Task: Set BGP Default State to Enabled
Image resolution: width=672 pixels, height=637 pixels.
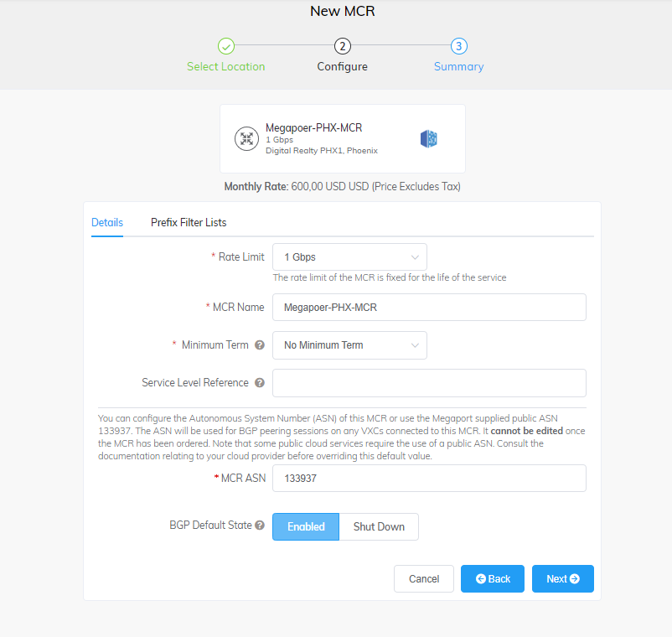Action: (306, 527)
